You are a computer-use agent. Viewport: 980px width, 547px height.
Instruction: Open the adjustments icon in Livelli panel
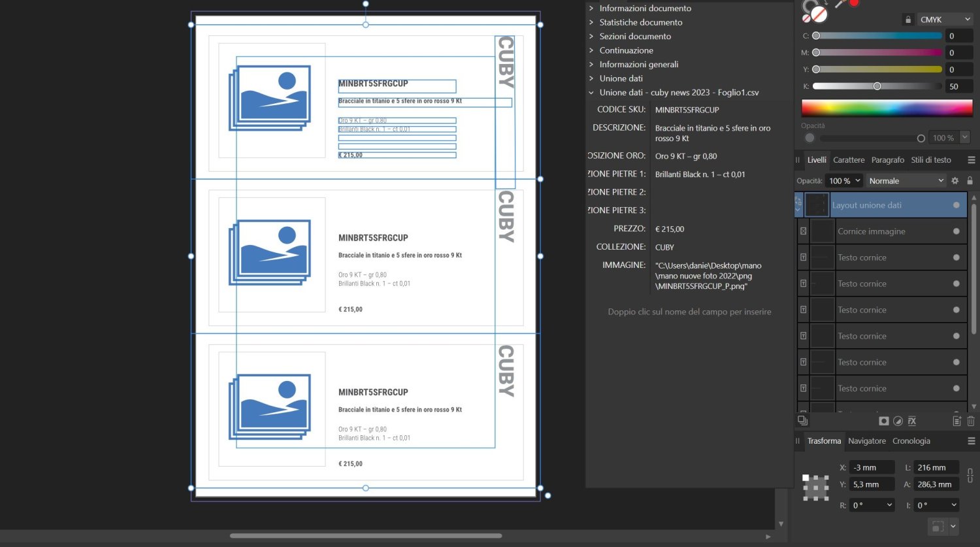(898, 421)
